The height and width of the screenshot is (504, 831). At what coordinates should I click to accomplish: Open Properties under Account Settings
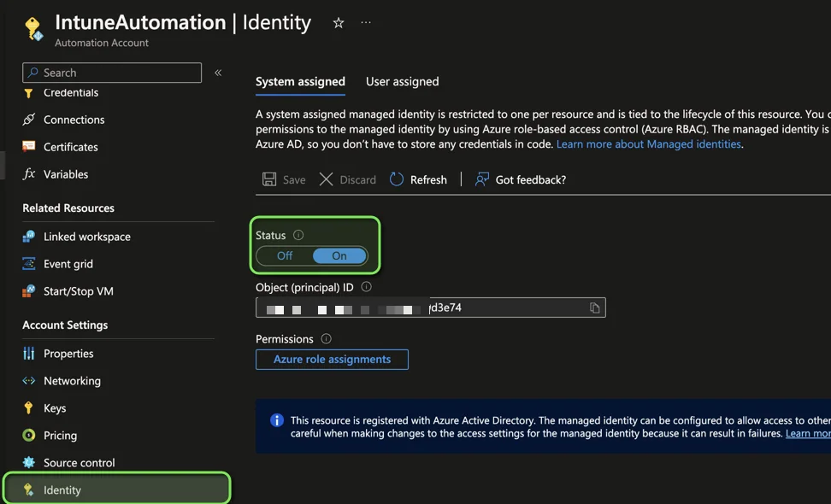click(x=68, y=354)
